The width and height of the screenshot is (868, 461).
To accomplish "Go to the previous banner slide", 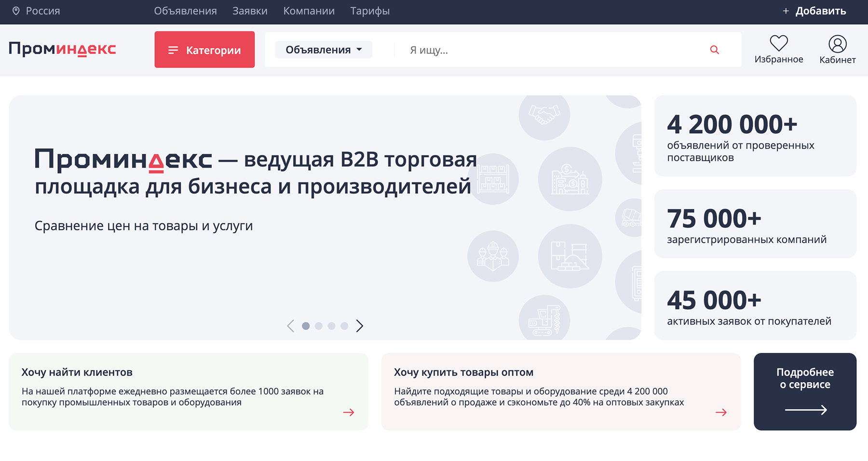I will pos(290,326).
